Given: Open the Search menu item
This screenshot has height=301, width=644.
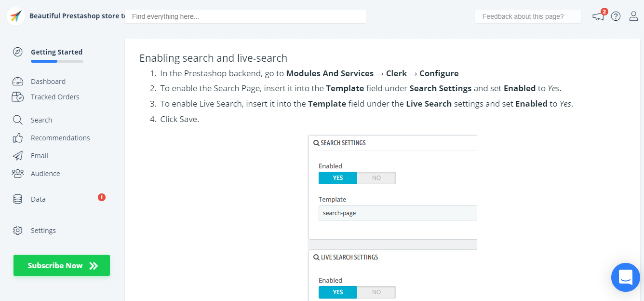Looking at the screenshot, I should point(41,120).
